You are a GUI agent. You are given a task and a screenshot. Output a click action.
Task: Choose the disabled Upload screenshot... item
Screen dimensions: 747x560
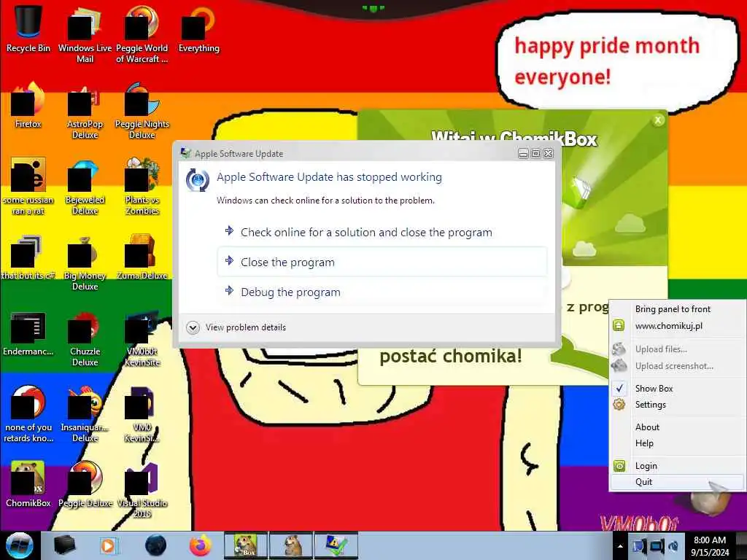point(677,366)
